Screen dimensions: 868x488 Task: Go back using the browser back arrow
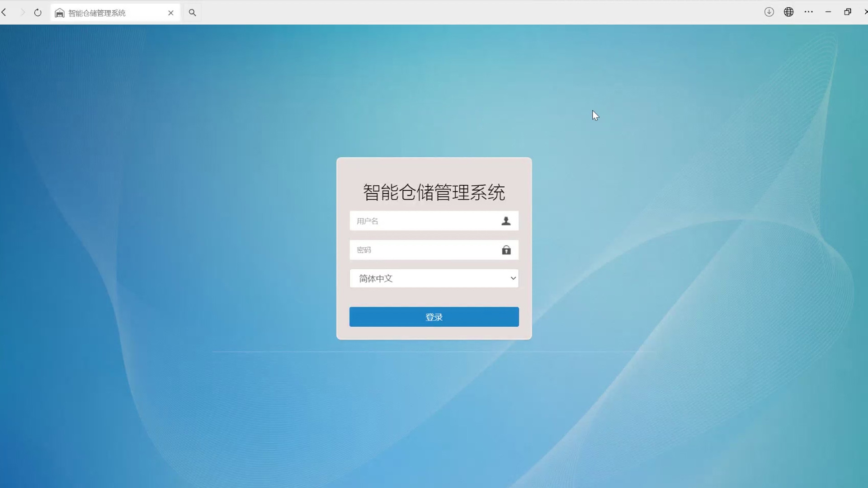coord(4,13)
